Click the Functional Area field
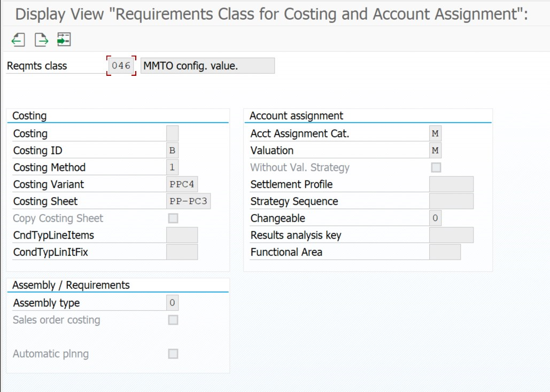The width and height of the screenshot is (550, 392). pyautogui.click(x=445, y=252)
